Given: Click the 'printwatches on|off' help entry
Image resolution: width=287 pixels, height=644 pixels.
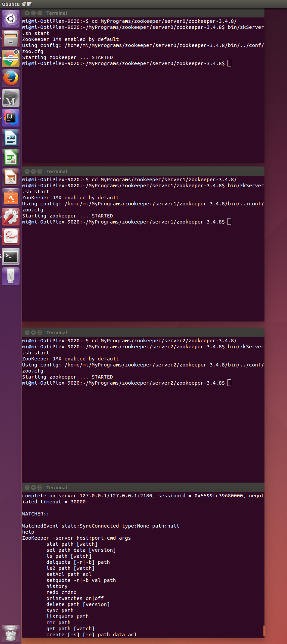Looking at the screenshot, I should tap(75, 598).
